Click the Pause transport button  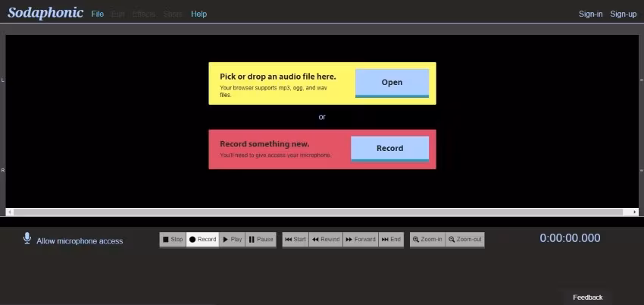pos(261,239)
